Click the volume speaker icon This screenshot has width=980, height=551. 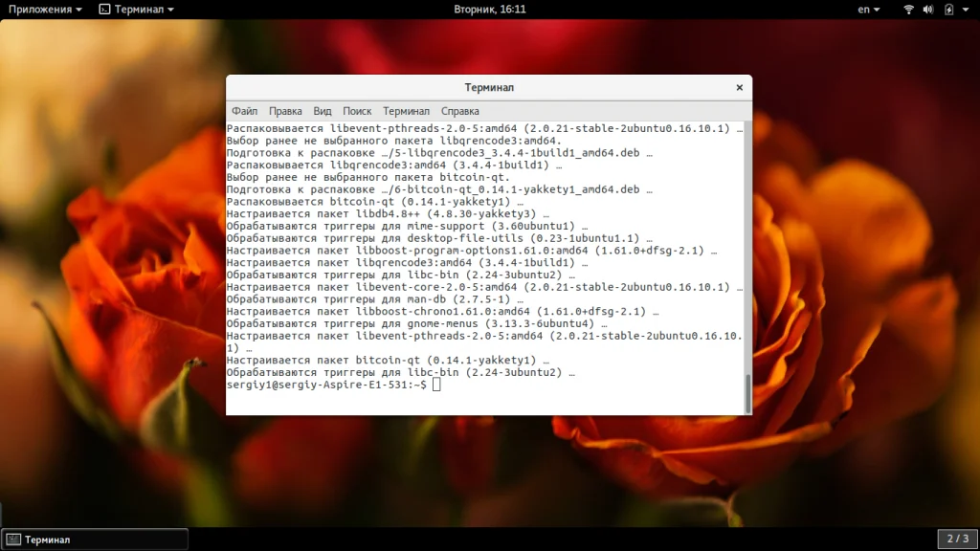tap(929, 10)
